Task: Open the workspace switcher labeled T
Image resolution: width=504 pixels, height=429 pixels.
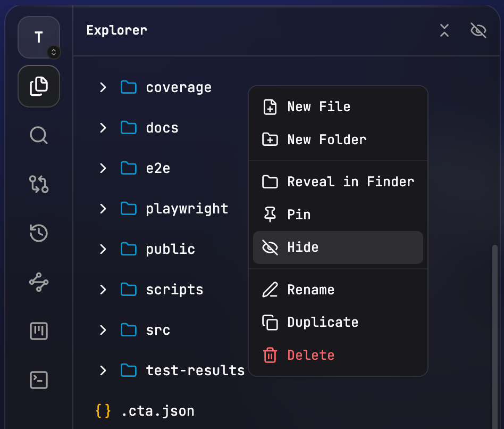Action: point(39,37)
